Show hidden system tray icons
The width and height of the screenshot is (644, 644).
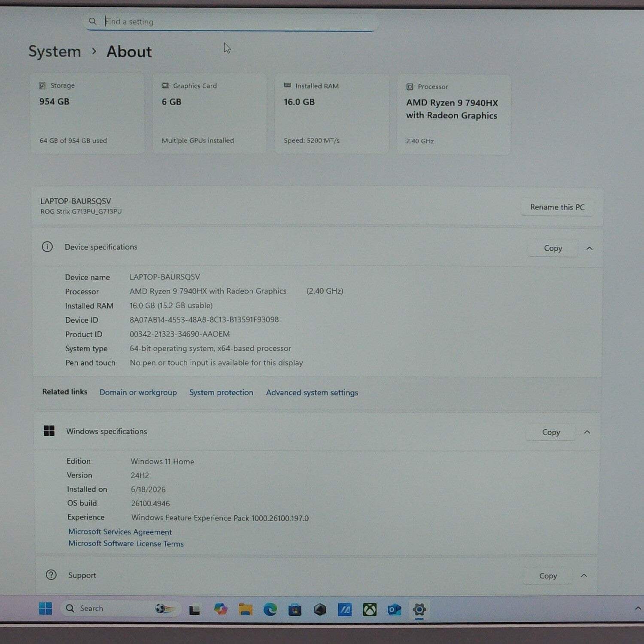638,608
